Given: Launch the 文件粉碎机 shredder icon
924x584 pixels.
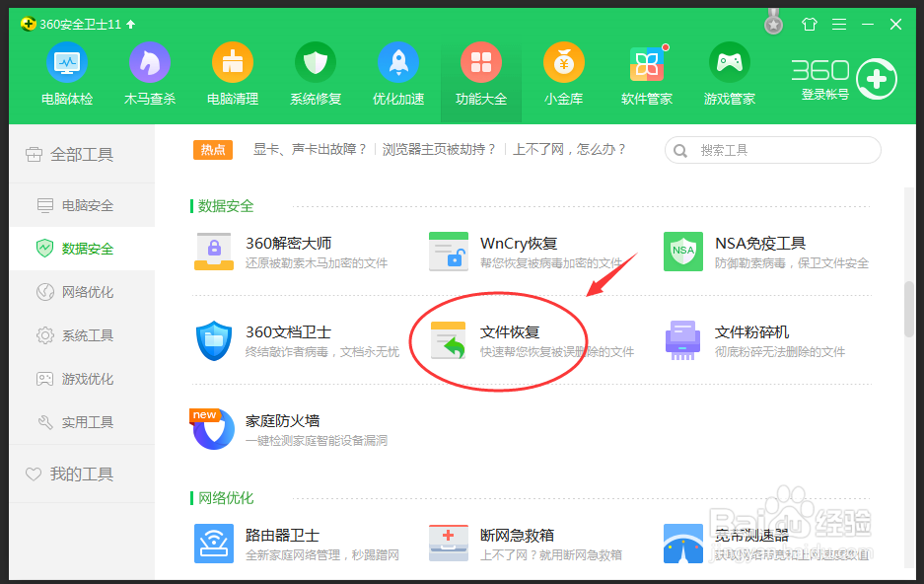Looking at the screenshot, I should pos(683,340).
